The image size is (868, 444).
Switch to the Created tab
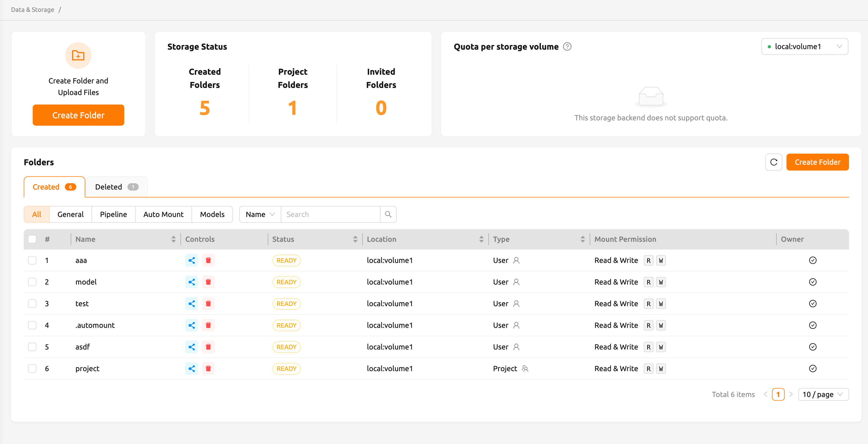point(54,187)
